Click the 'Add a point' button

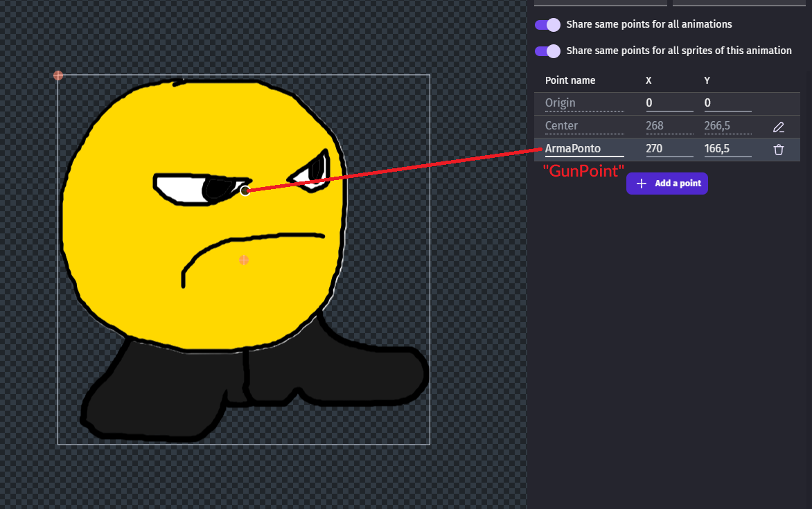(667, 184)
